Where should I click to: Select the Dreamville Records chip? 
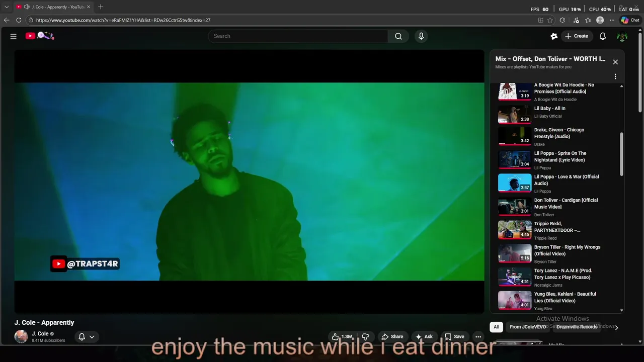pyautogui.click(x=577, y=327)
